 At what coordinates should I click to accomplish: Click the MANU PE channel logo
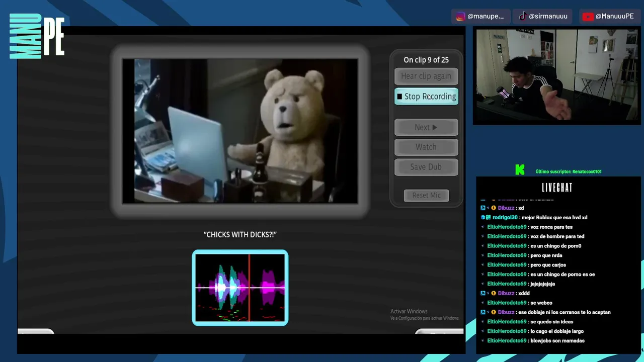click(x=37, y=36)
